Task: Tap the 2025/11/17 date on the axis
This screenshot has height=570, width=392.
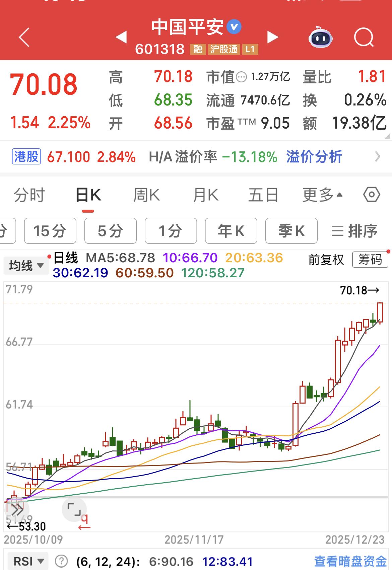Action: coord(194,540)
